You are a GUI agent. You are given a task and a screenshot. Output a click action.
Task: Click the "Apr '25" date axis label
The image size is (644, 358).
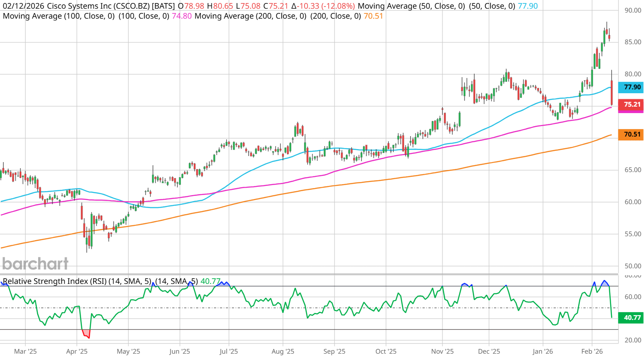pos(77,351)
